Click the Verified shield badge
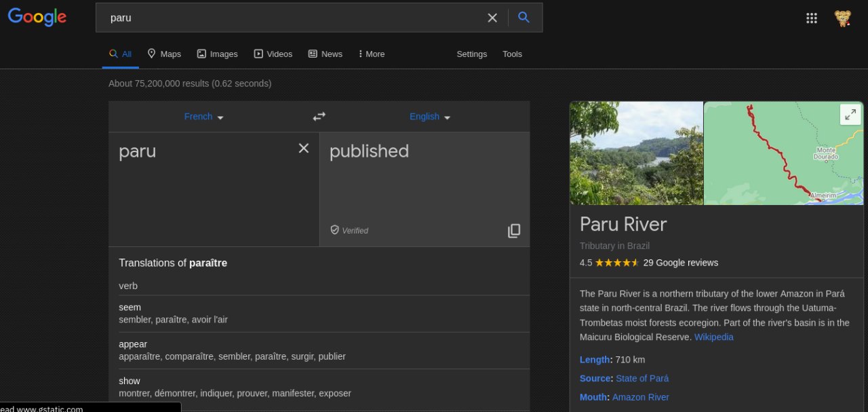Viewport: 868px width, 412px height. coord(349,231)
